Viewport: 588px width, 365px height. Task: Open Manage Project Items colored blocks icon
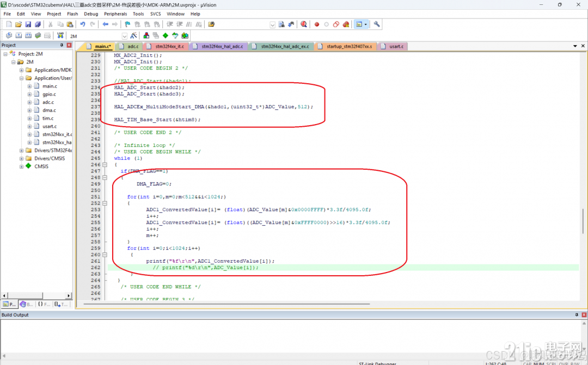click(146, 35)
